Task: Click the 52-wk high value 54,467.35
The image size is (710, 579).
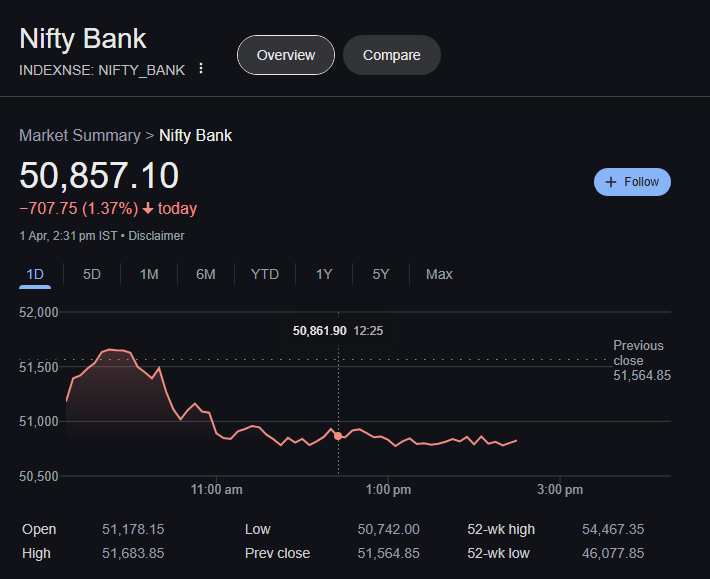Action: point(613,529)
